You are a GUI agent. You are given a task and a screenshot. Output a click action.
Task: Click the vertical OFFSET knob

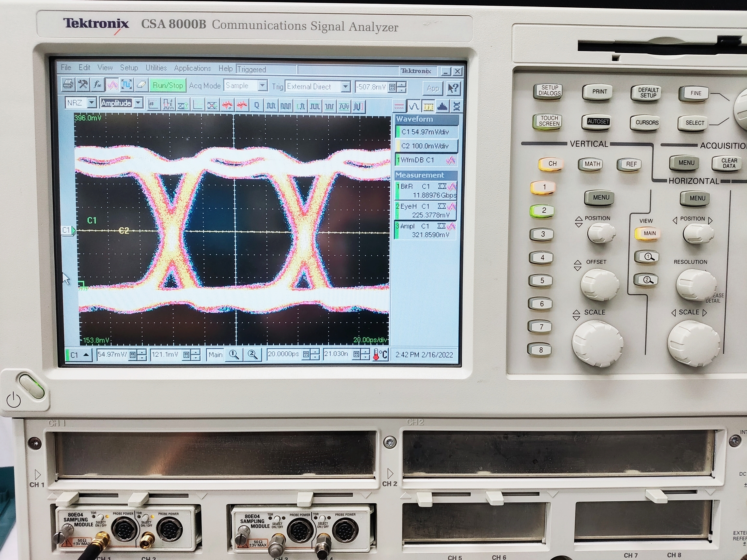pyautogui.click(x=599, y=285)
